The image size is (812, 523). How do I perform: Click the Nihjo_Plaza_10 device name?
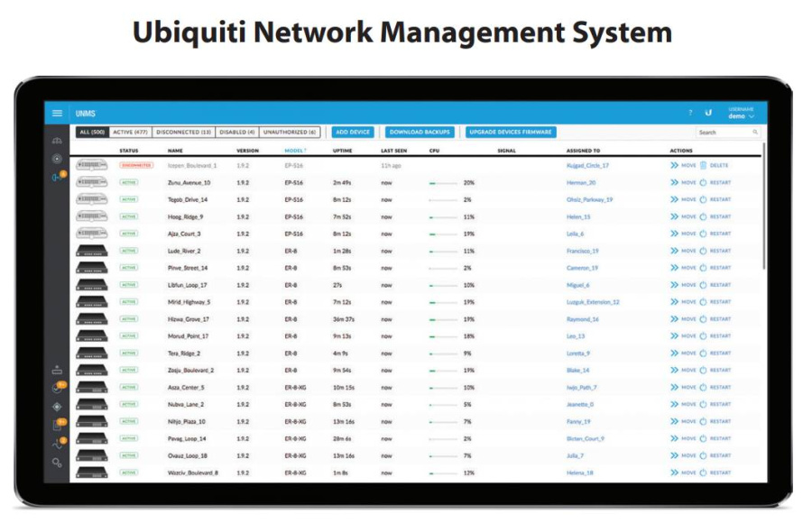coord(187,422)
